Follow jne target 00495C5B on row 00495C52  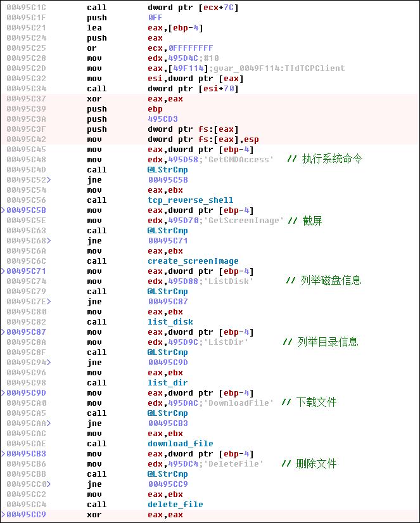(x=168, y=180)
